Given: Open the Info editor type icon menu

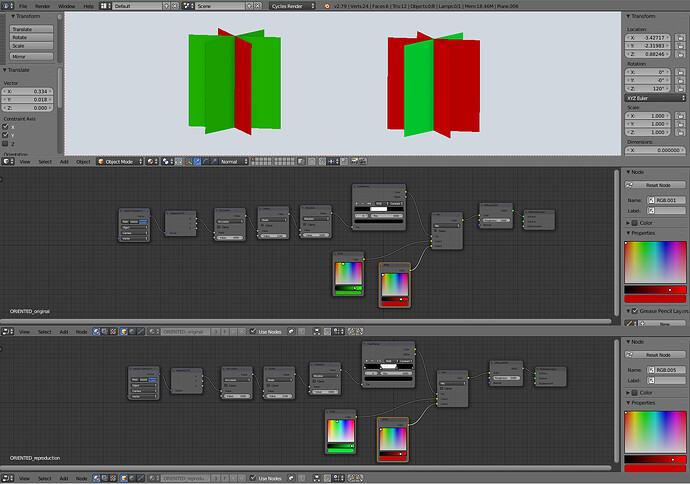Looking at the screenshot, I should [7, 6].
